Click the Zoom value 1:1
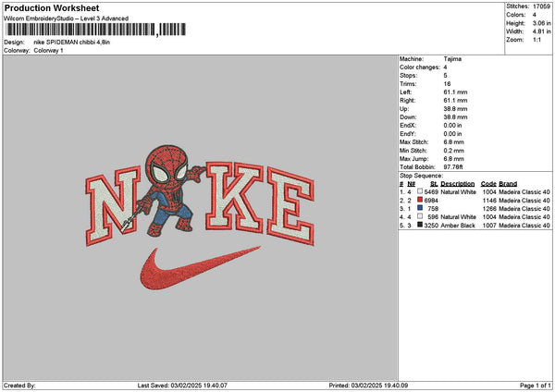The image size is (555, 392). pos(536,40)
